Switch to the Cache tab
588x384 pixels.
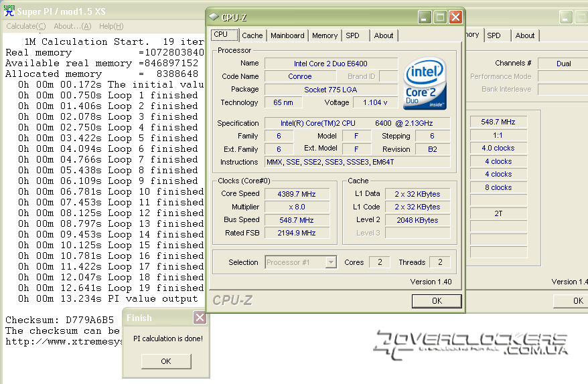pyautogui.click(x=252, y=35)
